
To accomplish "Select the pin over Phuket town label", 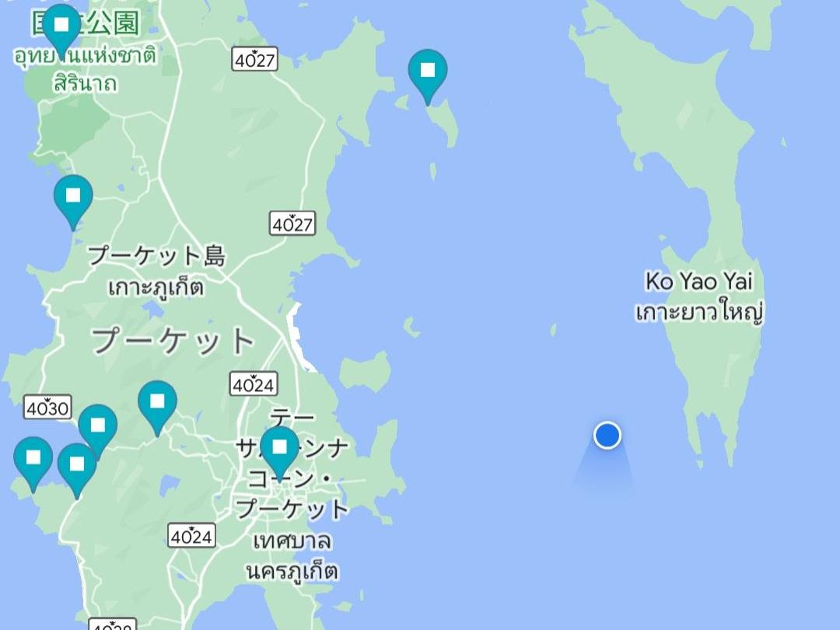I will 280,450.
